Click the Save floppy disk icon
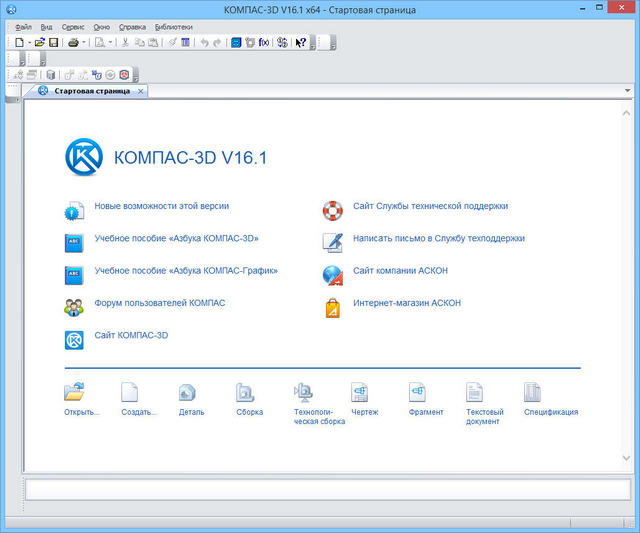This screenshot has height=533, width=640. click(53, 43)
